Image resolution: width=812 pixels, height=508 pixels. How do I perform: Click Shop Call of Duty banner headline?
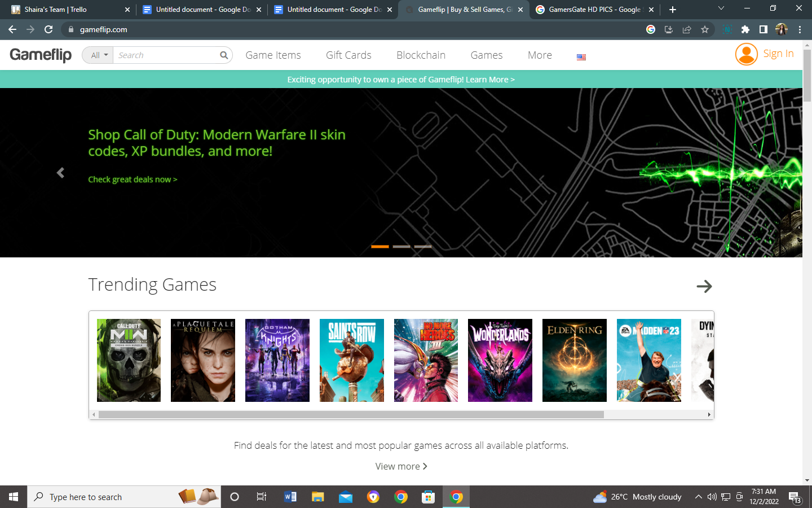click(x=217, y=143)
